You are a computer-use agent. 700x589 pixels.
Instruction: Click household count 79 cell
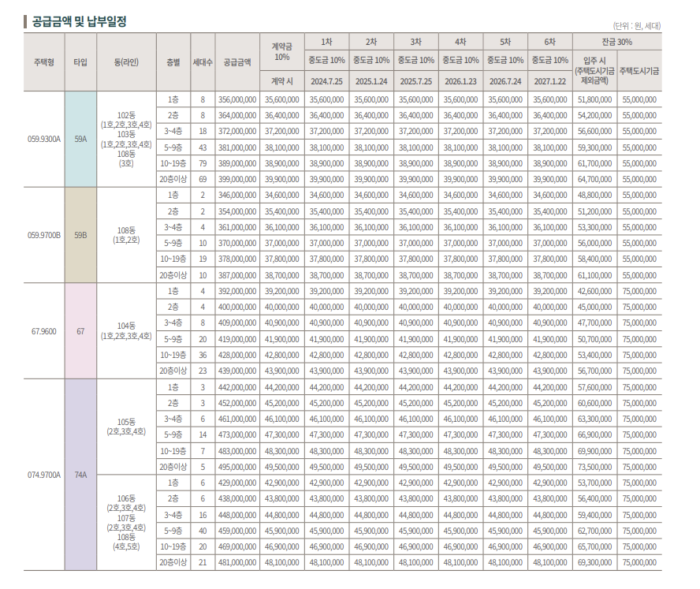tap(203, 163)
